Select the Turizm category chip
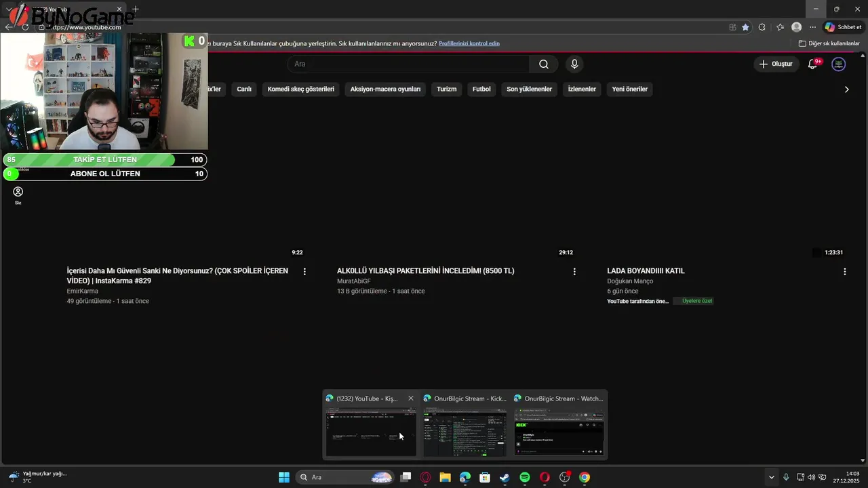Image resolution: width=868 pixels, height=488 pixels. pos(446,89)
